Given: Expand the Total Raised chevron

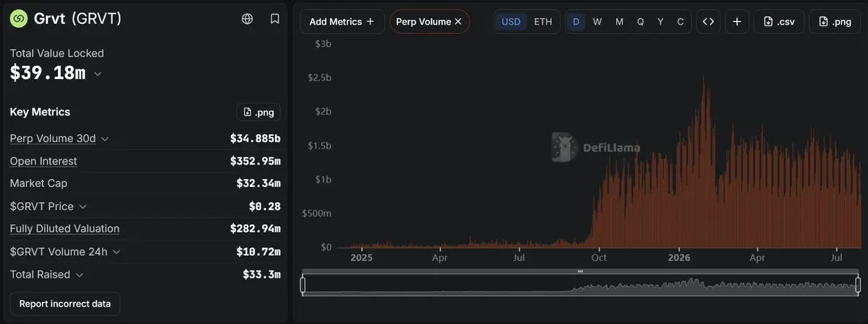Looking at the screenshot, I should [x=79, y=275].
